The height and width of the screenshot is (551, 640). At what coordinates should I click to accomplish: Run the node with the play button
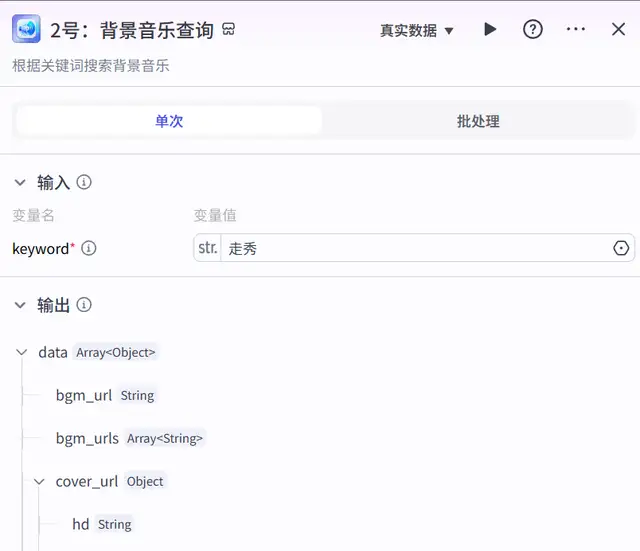[490, 29]
